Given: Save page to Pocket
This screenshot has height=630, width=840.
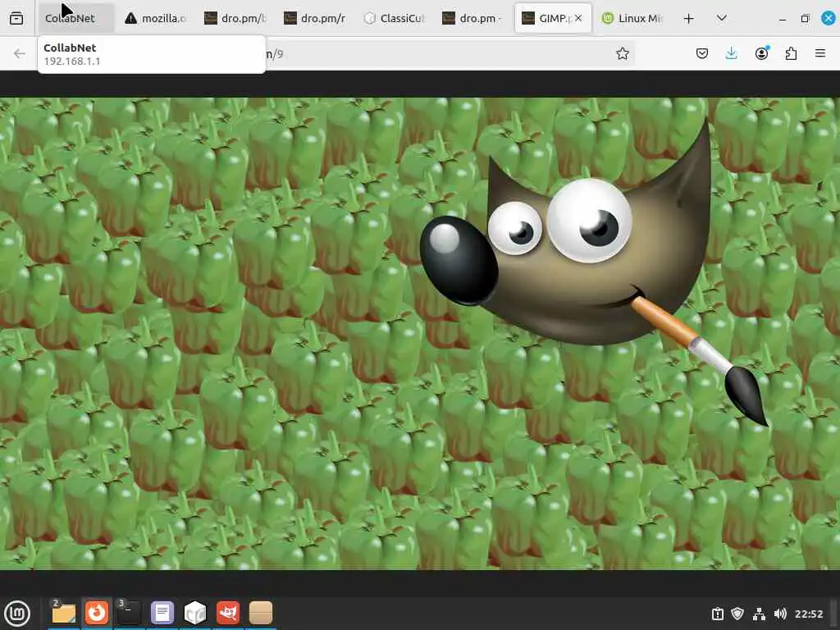Looking at the screenshot, I should click(702, 53).
